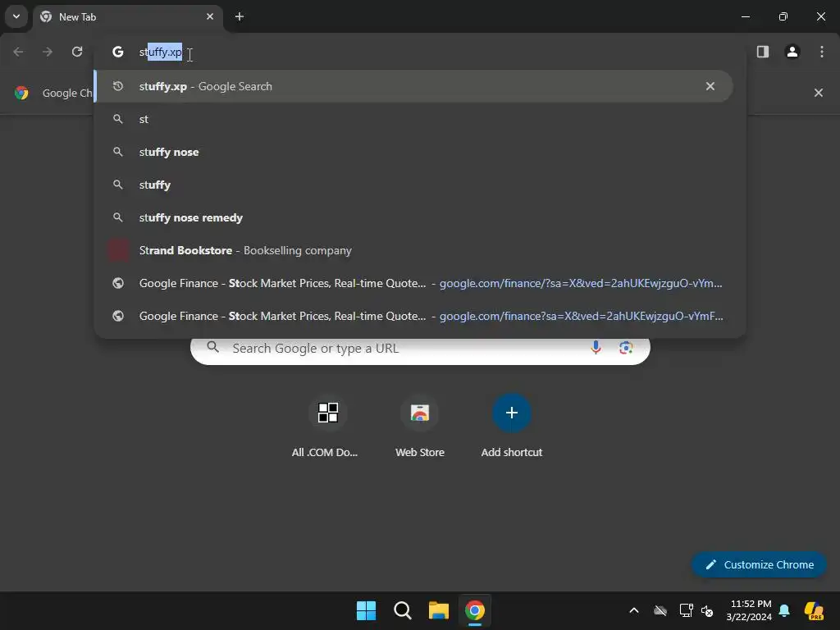This screenshot has width=840, height=630.
Task: Choose 'stuffy nose remedy' suggestion
Action: pos(420,217)
